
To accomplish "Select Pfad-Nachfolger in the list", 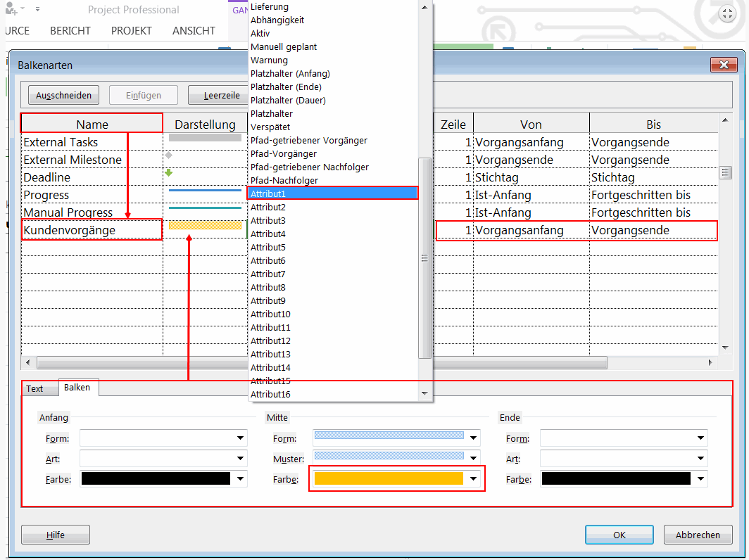I will 284,180.
